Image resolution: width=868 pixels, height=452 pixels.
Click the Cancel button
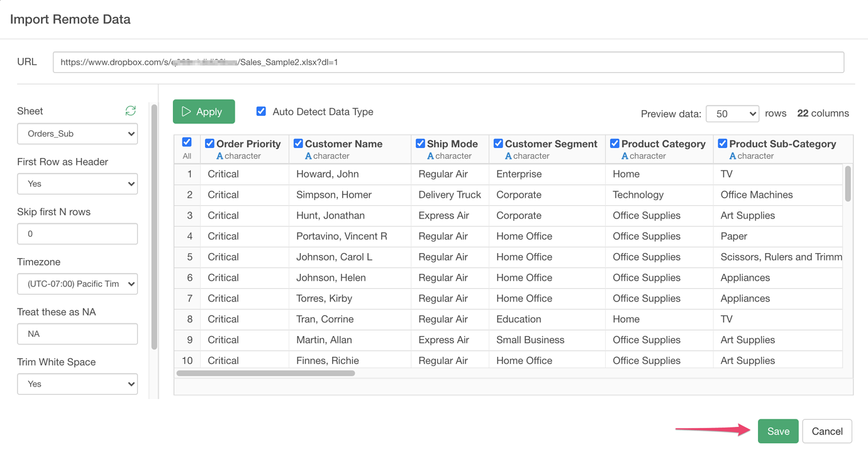pos(827,431)
